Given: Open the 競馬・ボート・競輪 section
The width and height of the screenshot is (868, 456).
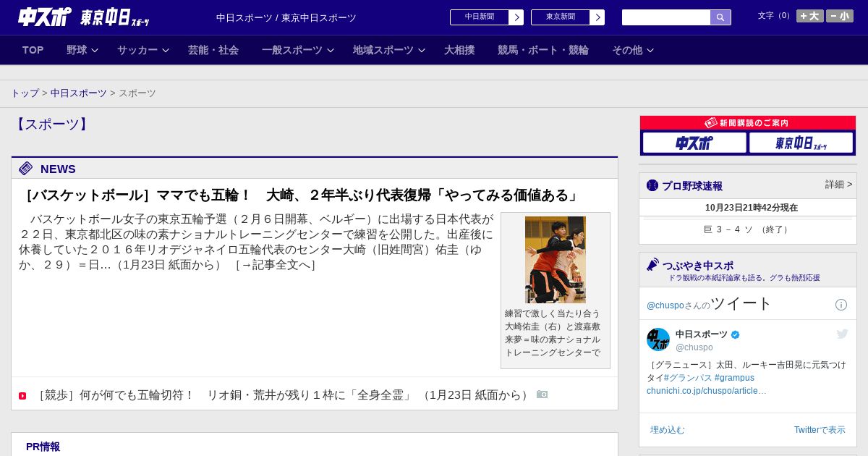Looking at the screenshot, I should [543, 50].
